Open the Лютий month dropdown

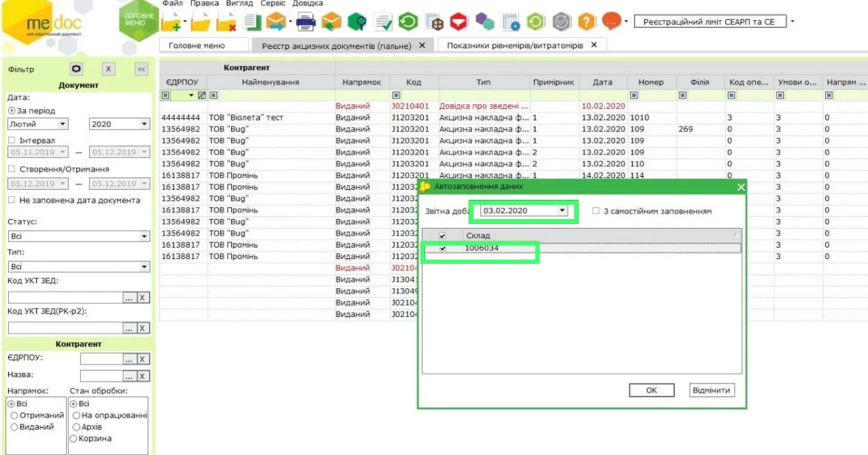63,124
